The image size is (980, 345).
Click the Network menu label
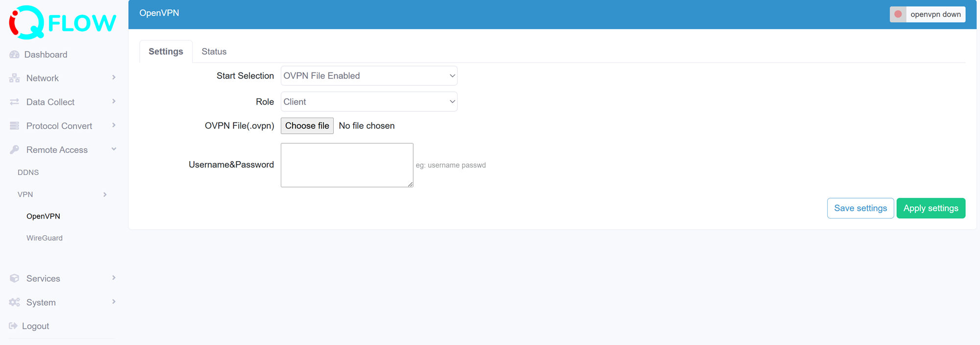pos(43,78)
